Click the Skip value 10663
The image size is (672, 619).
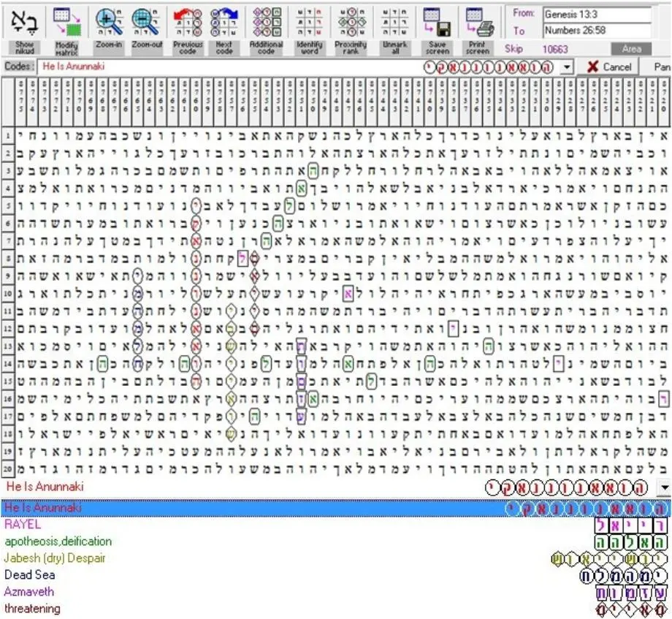(555, 49)
